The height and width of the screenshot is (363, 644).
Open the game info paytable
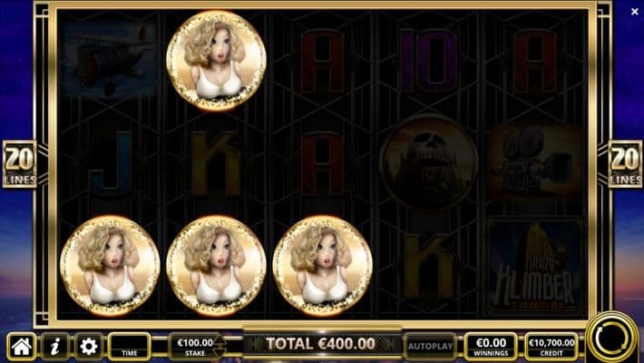pos(55,347)
